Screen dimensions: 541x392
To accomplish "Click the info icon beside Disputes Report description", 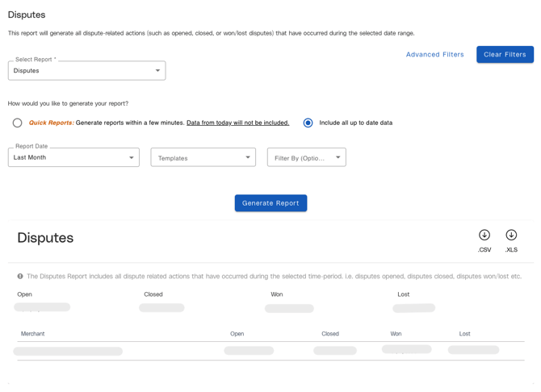I will click(20, 276).
